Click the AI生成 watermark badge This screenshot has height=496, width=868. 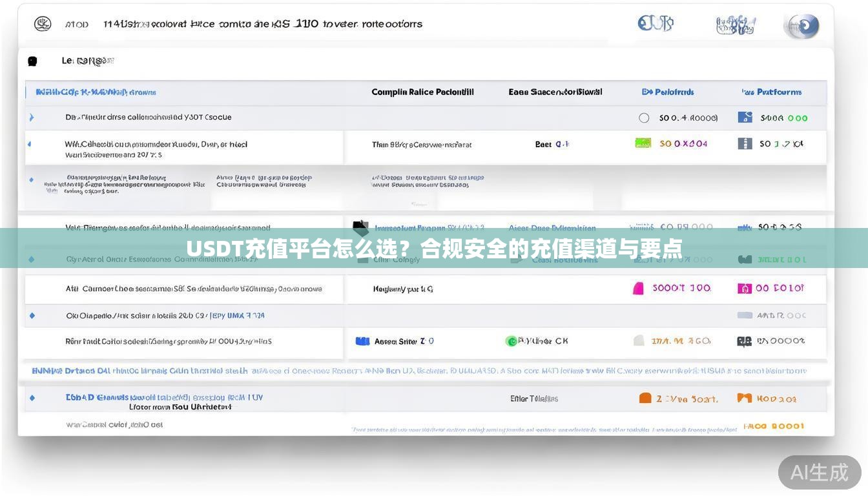(820, 472)
